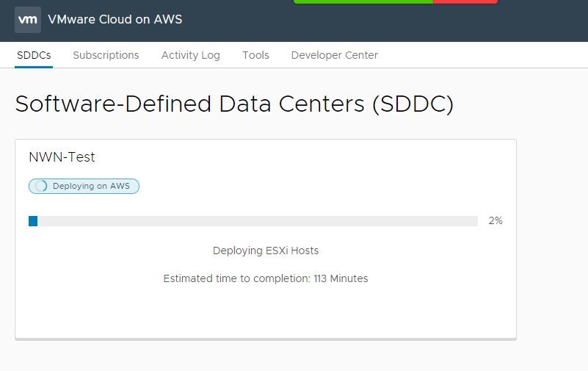
Task: Click the Software-Defined Data Centers heading
Action: (234, 104)
